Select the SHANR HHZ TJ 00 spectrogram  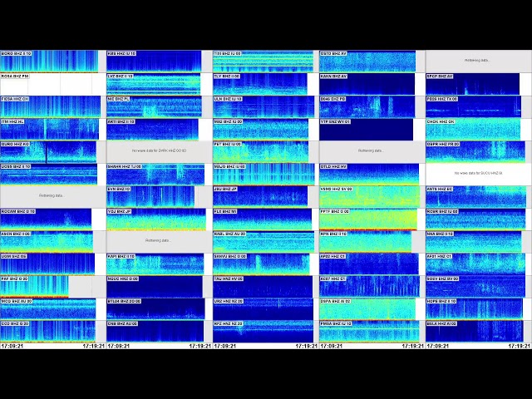click(155, 175)
